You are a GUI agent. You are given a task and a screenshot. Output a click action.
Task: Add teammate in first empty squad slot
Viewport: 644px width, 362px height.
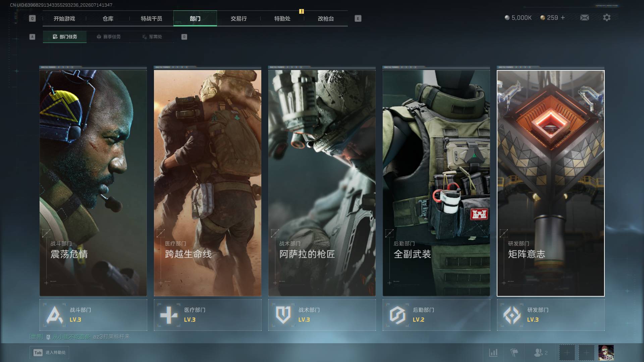pyautogui.click(x=567, y=353)
